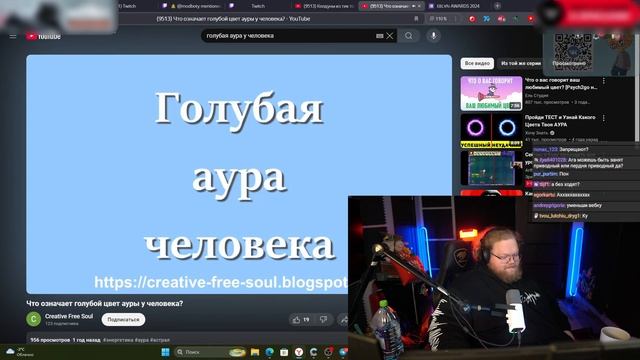Open weather widget on taskbar
This screenshot has height=360, width=640.
click(20, 352)
